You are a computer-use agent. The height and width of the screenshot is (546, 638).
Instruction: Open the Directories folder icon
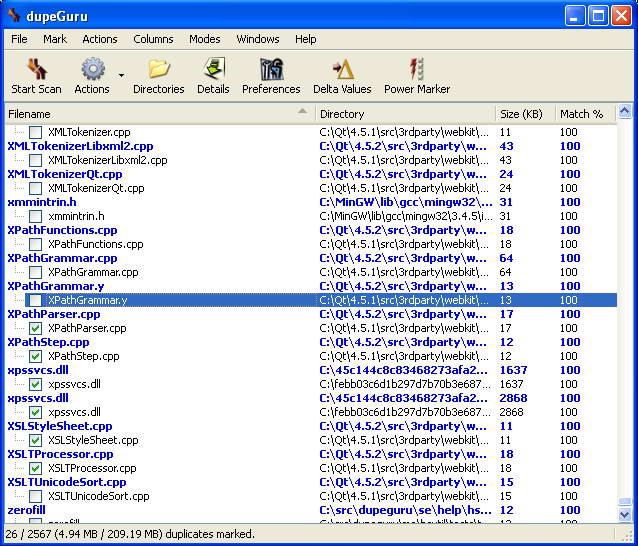tap(159, 68)
